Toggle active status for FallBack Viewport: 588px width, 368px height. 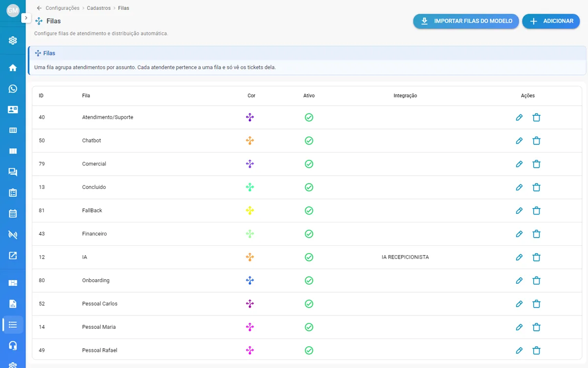click(309, 210)
